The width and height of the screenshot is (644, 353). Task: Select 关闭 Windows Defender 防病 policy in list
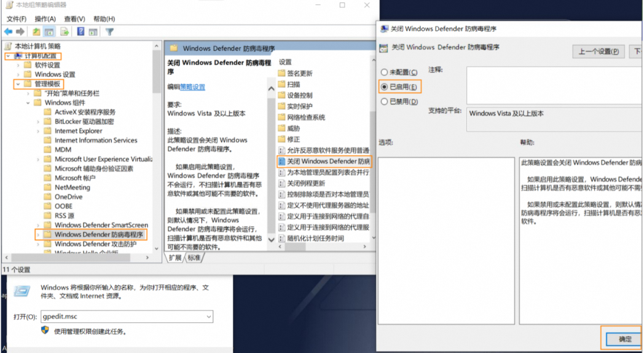[x=324, y=162]
